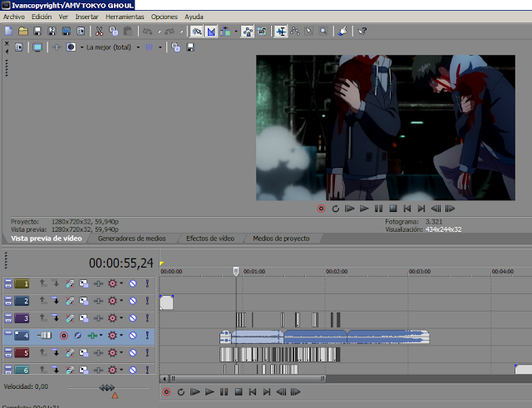The image size is (532, 408).
Task: Solo track 1 with the exclamation icon
Action: coord(147,283)
